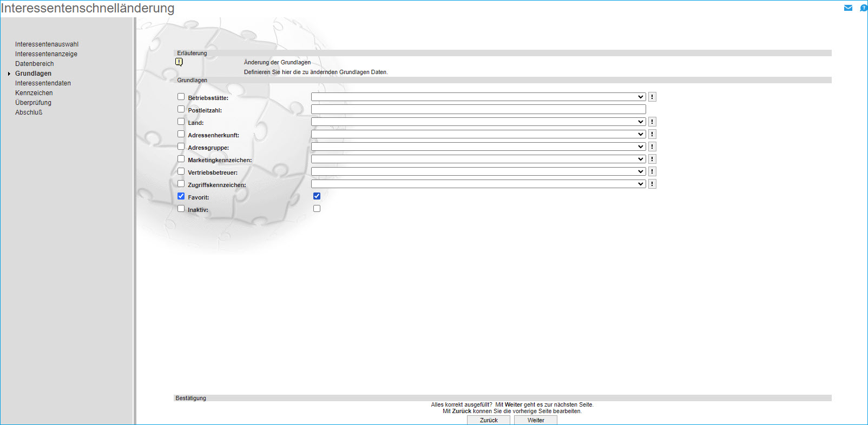Open the Adressenherkunft dropdown

click(478, 134)
